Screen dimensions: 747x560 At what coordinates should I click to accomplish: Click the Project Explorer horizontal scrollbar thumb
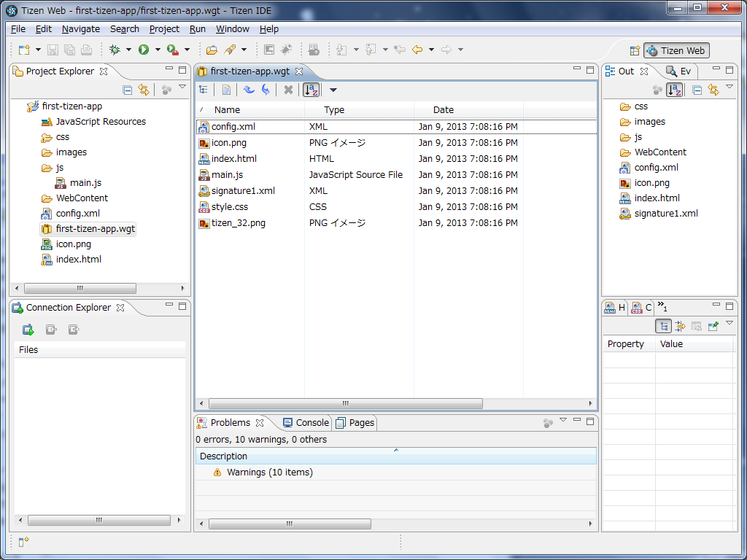tap(80, 288)
